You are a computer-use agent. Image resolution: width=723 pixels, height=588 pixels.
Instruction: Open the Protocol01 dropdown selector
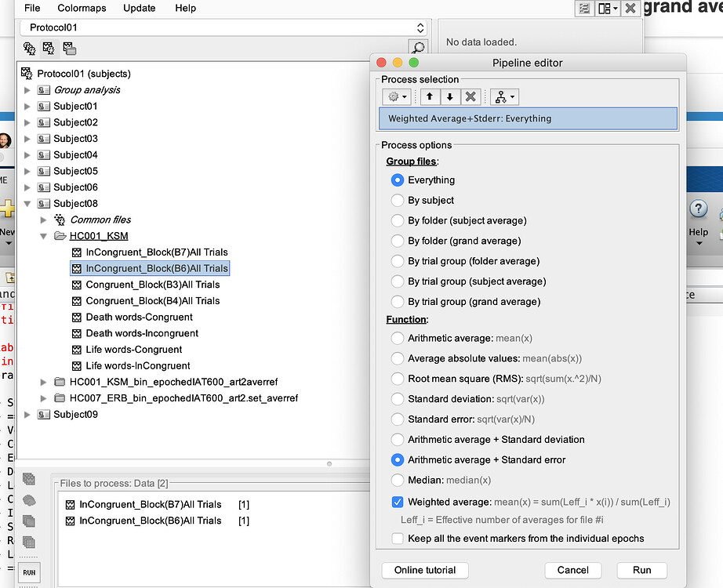[223, 27]
